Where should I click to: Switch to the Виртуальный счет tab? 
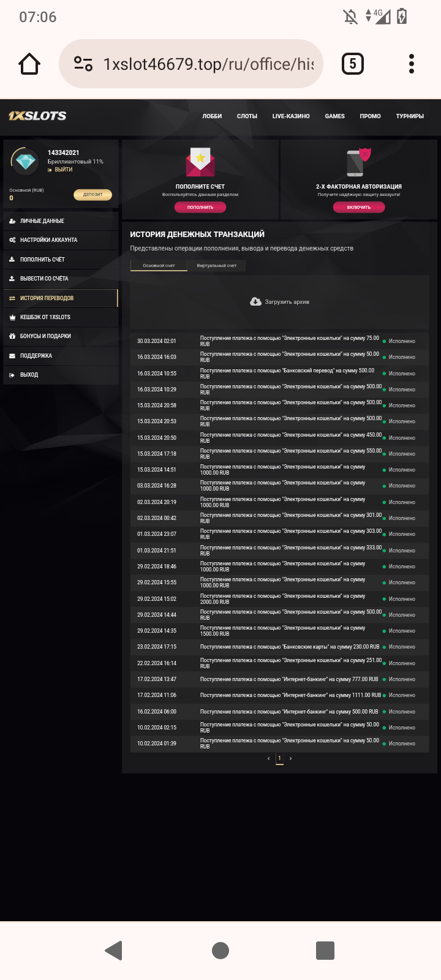click(216, 266)
